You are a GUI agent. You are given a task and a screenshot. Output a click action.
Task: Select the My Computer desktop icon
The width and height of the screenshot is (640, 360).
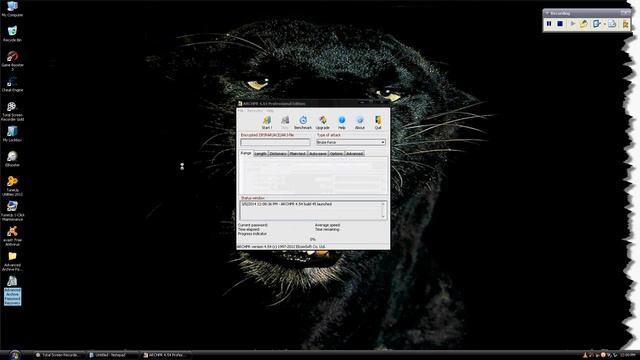coord(12,9)
